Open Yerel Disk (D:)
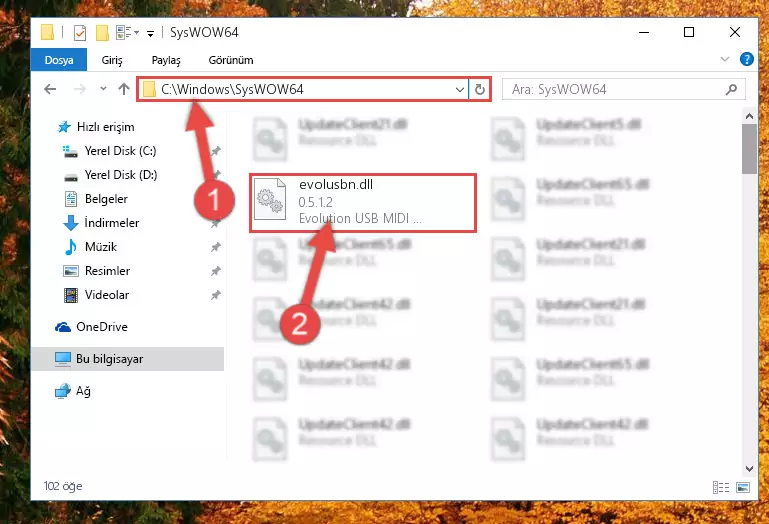This screenshot has width=769, height=524. click(x=110, y=175)
